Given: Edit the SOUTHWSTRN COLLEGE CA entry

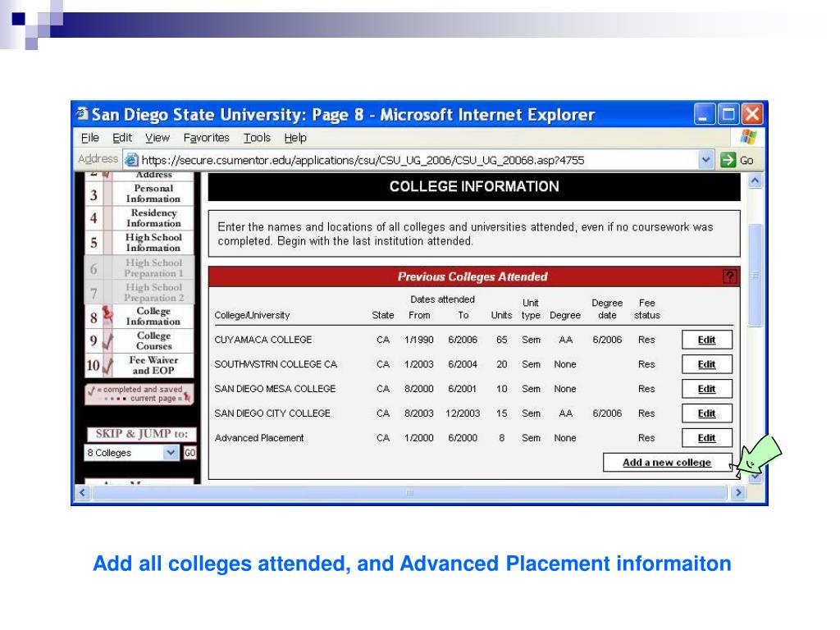Looking at the screenshot, I should [x=706, y=364].
